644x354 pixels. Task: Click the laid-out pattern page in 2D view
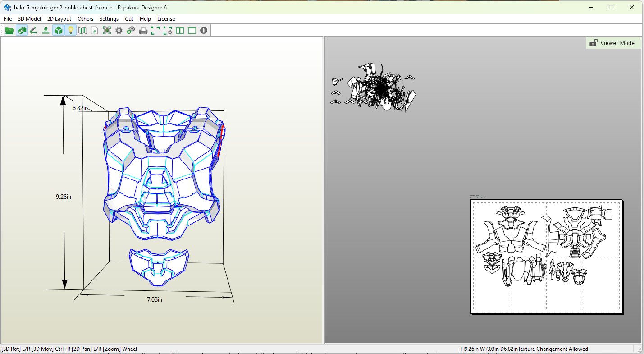tap(546, 256)
